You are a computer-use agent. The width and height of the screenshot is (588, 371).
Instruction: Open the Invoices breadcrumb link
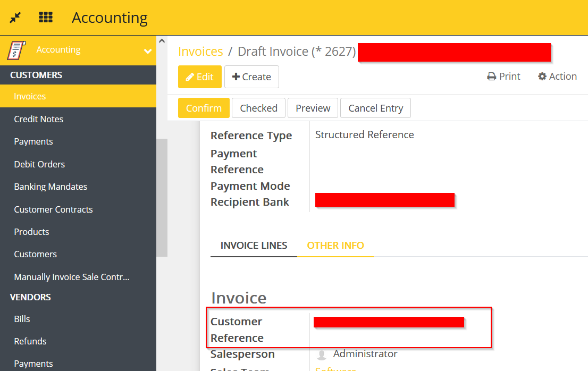(200, 51)
